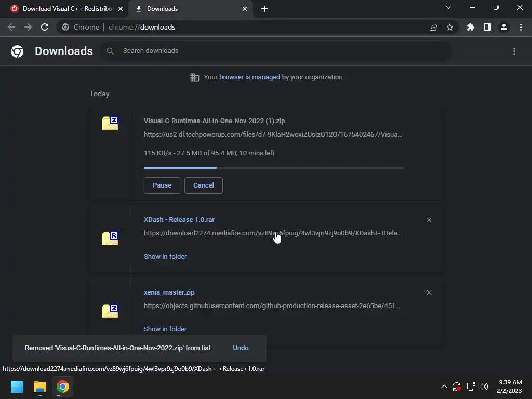Click the mediafire source URL for XDash

pos(273,233)
